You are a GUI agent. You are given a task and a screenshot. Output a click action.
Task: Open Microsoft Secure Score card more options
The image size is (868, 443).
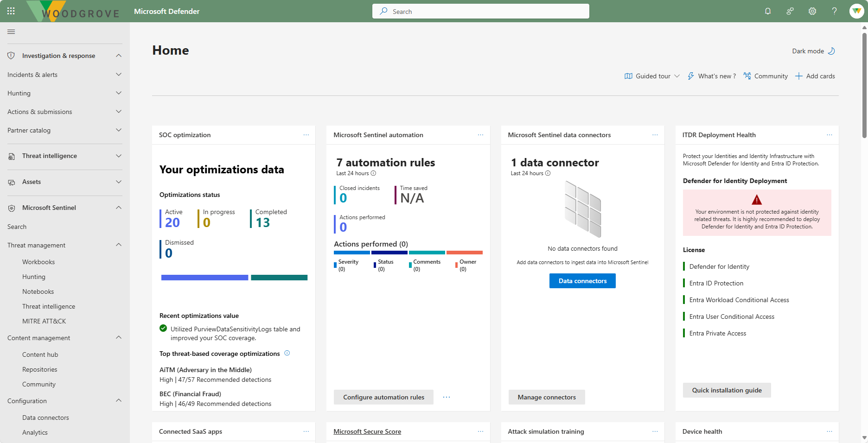pyautogui.click(x=480, y=431)
